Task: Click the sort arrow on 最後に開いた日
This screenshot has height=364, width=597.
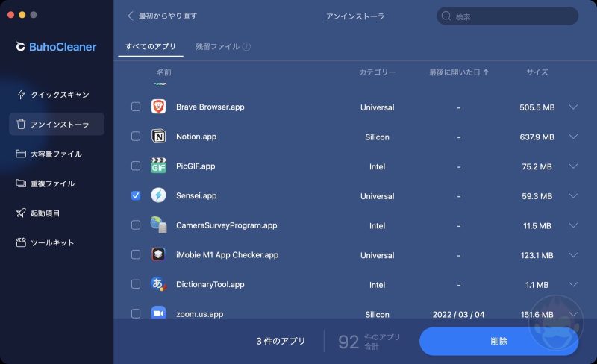Action: (x=486, y=72)
